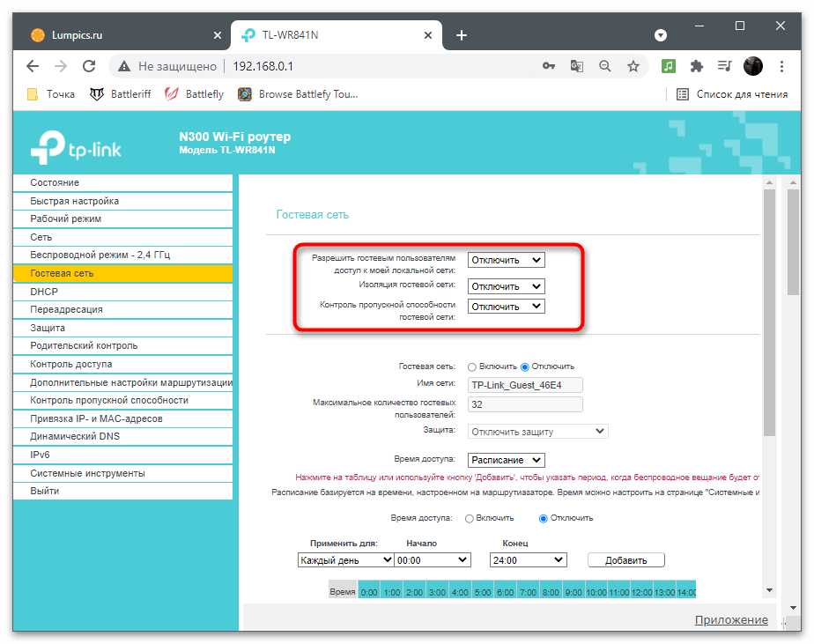The width and height of the screenshot is (814, 644).
Task: Enable the Время доступа Включить radio
Action: [470, 518]
